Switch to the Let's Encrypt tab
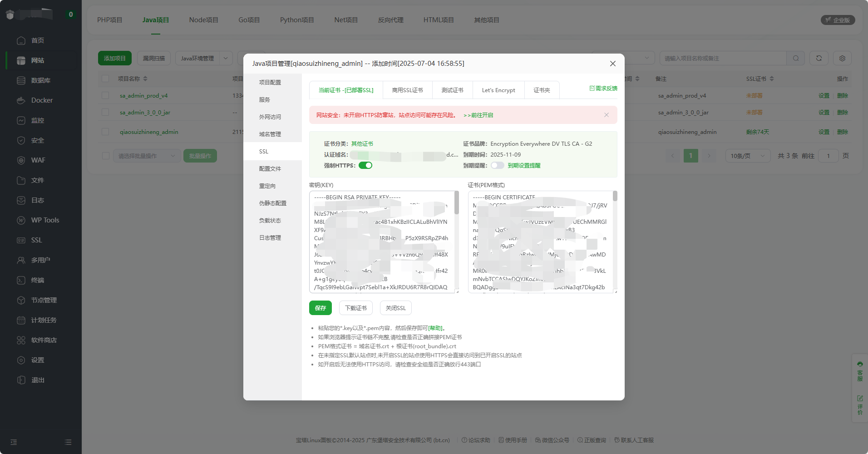 [498, 90]
